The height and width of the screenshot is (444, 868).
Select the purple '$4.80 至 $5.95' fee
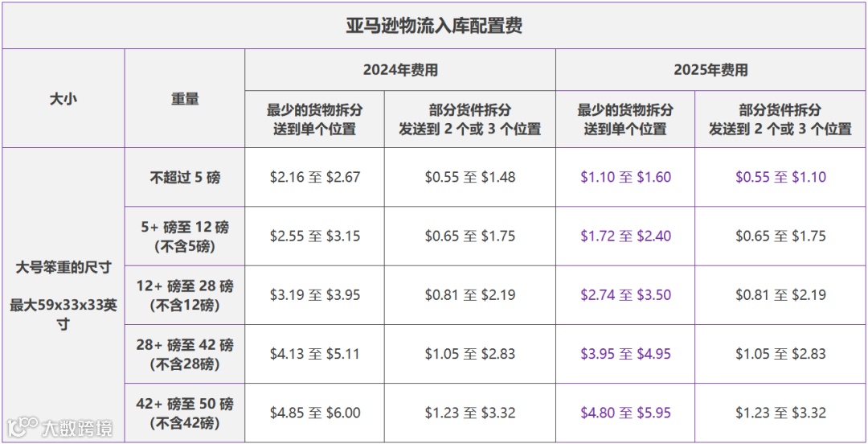(625, 413)
